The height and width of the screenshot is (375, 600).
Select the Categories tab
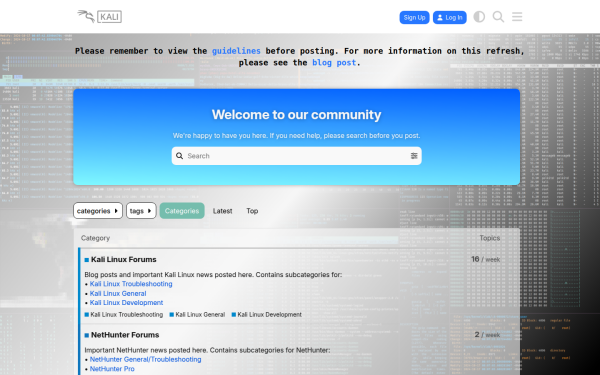[182, 210]
